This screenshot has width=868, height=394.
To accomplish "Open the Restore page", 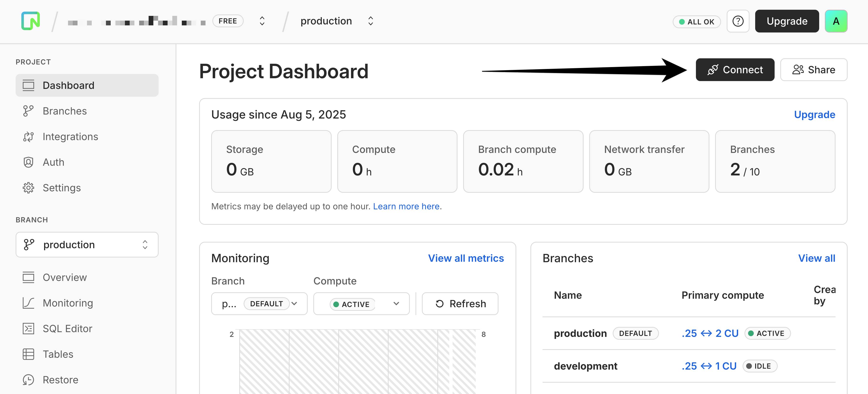I will tap(87, 380).
